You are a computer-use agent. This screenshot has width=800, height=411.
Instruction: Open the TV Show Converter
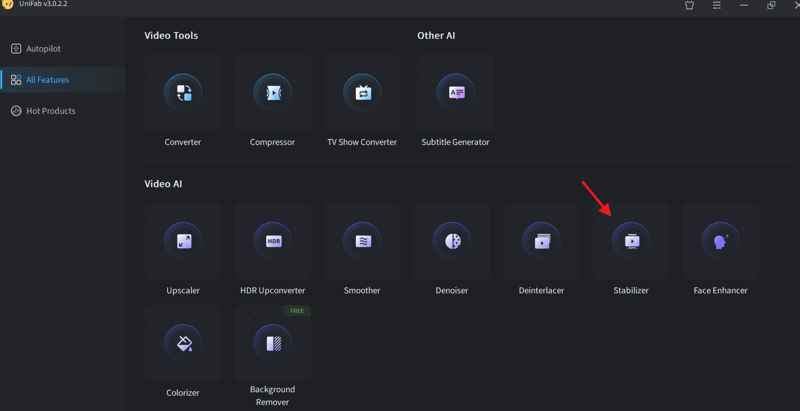point(362,93)
